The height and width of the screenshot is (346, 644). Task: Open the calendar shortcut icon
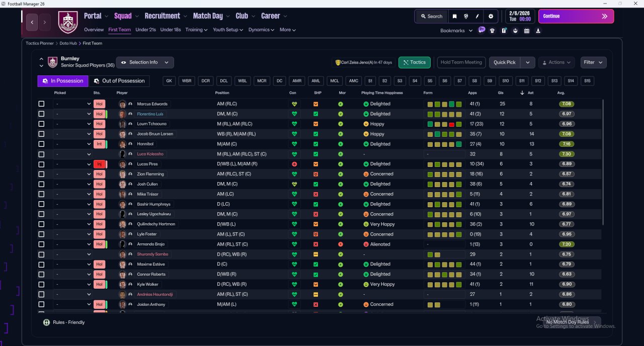click(527, 31)
